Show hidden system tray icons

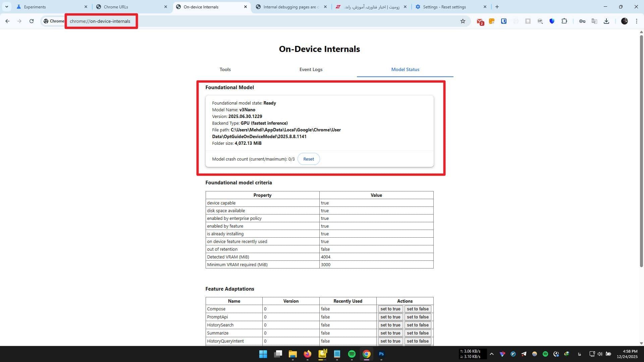click(491, 354)
